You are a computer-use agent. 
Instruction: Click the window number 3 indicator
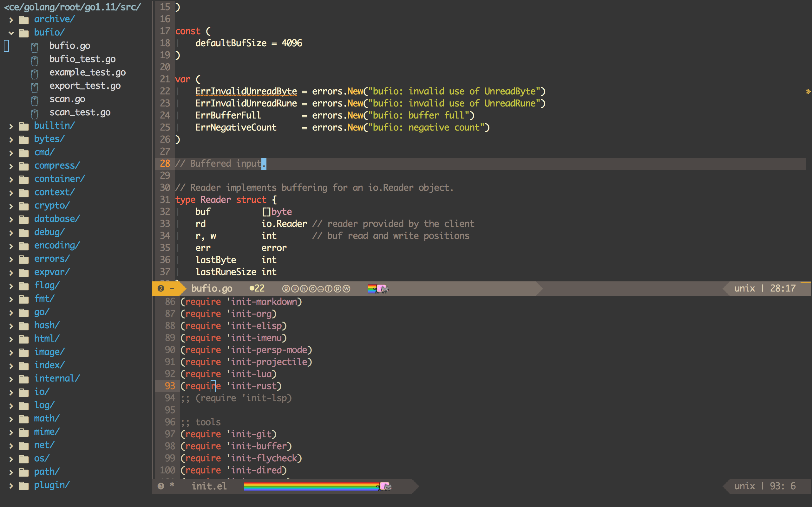click(161, 486)
